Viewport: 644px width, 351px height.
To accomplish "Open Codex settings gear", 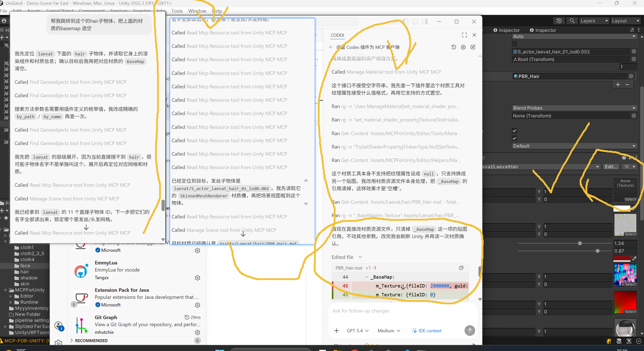I will (463, 47).
